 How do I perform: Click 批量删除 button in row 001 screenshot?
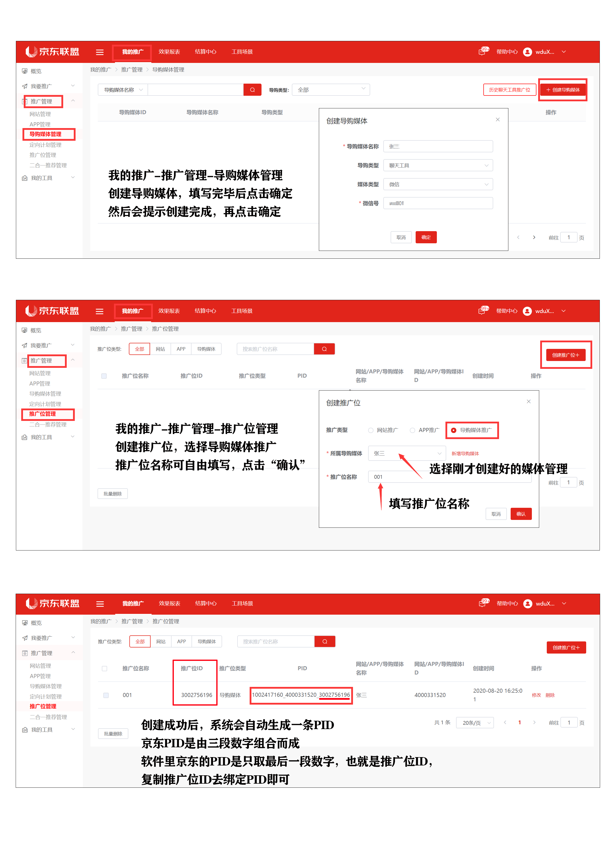click(113, 734)
